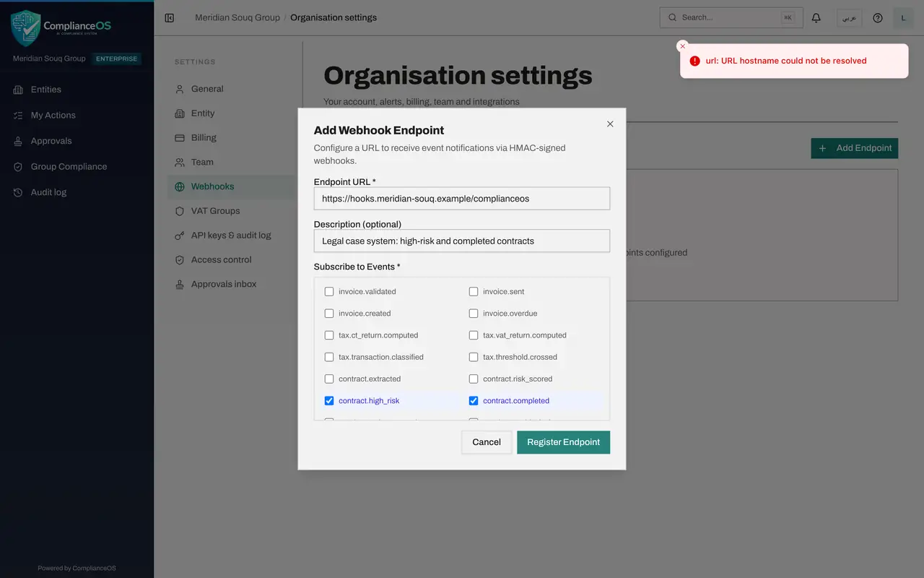Viewport: 924px width, 578px height.
Task: Open VAT Groups settings
Action: point(232,211)
